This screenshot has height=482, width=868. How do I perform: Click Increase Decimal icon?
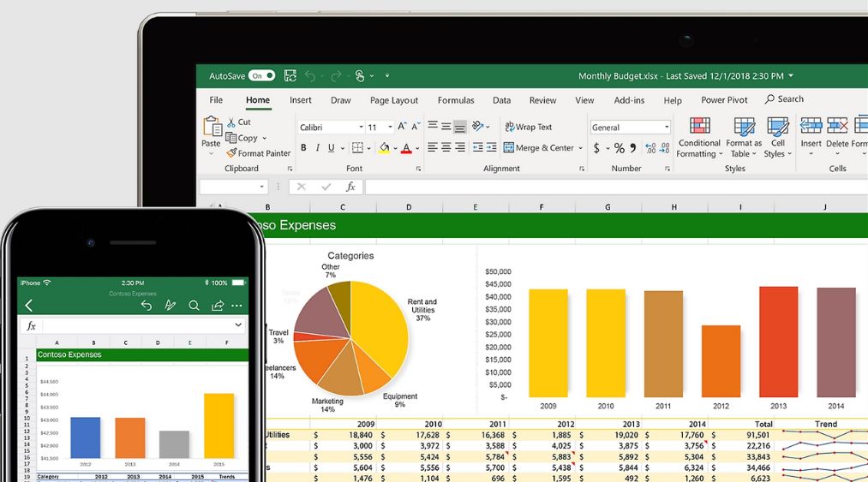tap(650, 148)
